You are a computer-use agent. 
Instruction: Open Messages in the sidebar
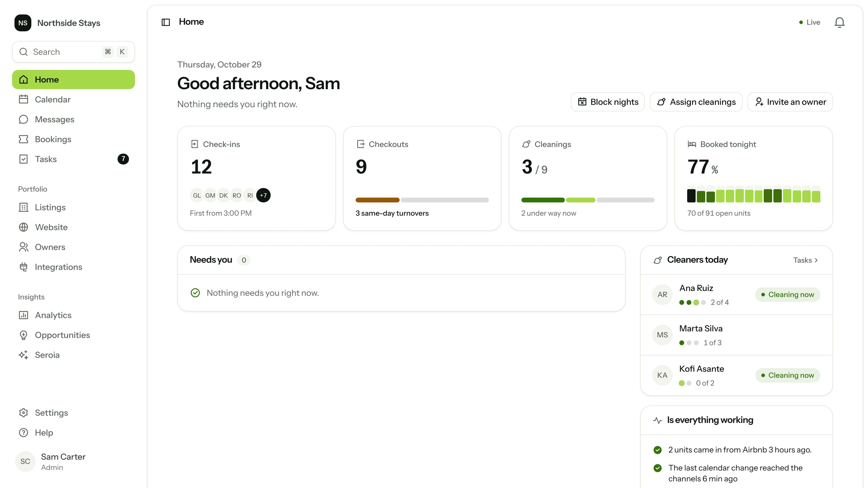[x=74, y=119]
